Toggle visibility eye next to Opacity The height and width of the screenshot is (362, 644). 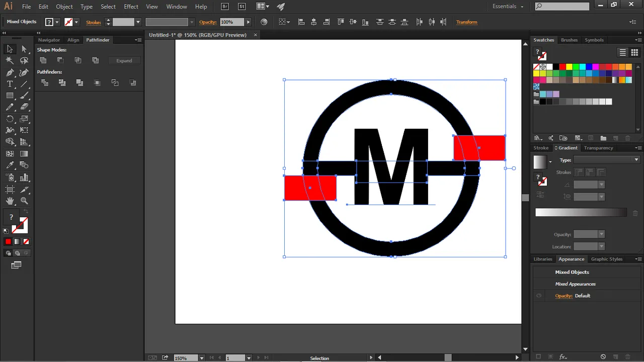click(x=539, y=296)
